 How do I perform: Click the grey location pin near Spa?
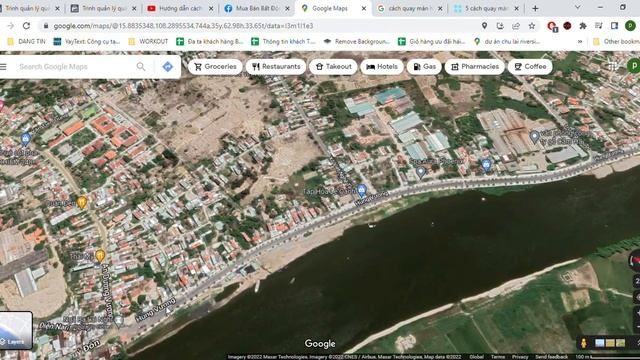420,172
